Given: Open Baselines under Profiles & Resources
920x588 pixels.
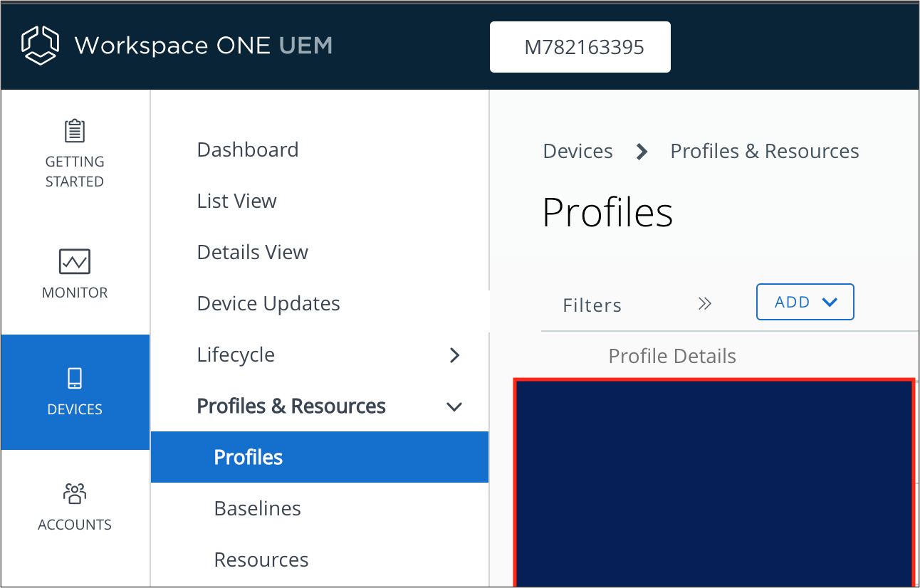Looking at the screenshot, I should point(258,509).
